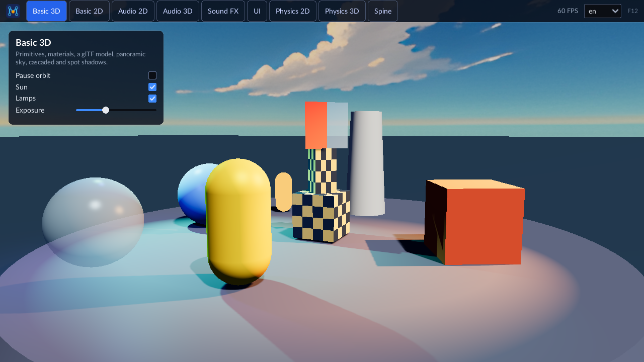Viewport: 644px width, 362px height.
Task: Click the Pause orbit label
Action: [x=33, y=75]
